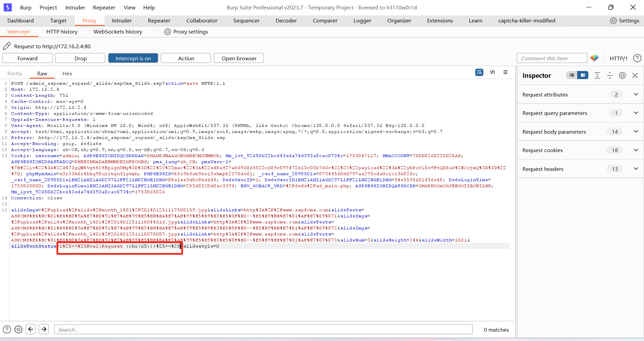Switch to the Comparer tab
The height and width of the screenshot is (341, 644).
click(325, 20)
